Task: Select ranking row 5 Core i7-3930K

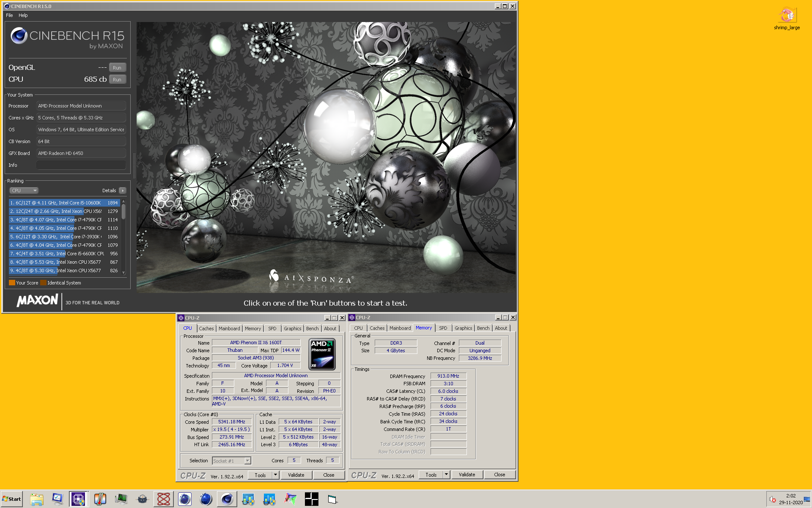Action: click(x=64, y=237)
